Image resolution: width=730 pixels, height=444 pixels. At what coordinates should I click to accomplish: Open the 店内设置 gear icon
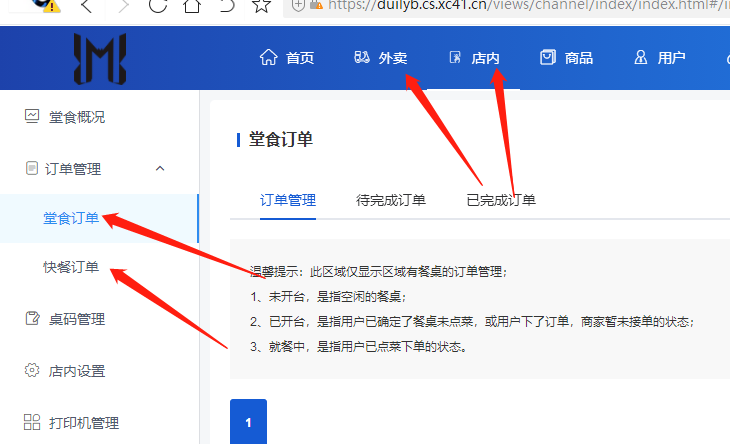32,371
